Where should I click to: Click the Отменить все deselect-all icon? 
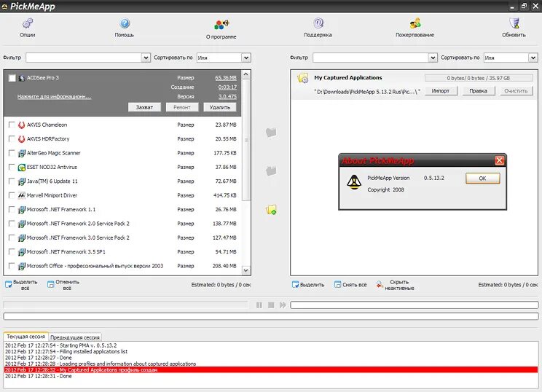coord(51,285)
